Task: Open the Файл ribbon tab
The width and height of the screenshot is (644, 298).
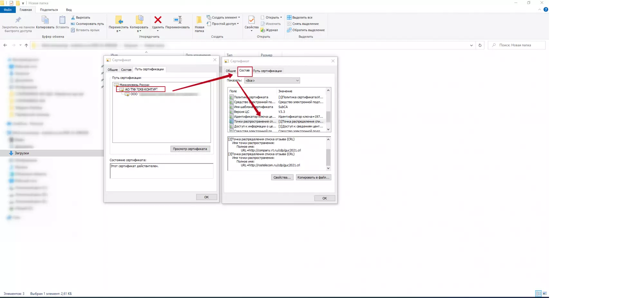Action: click(x=8, y=10)
